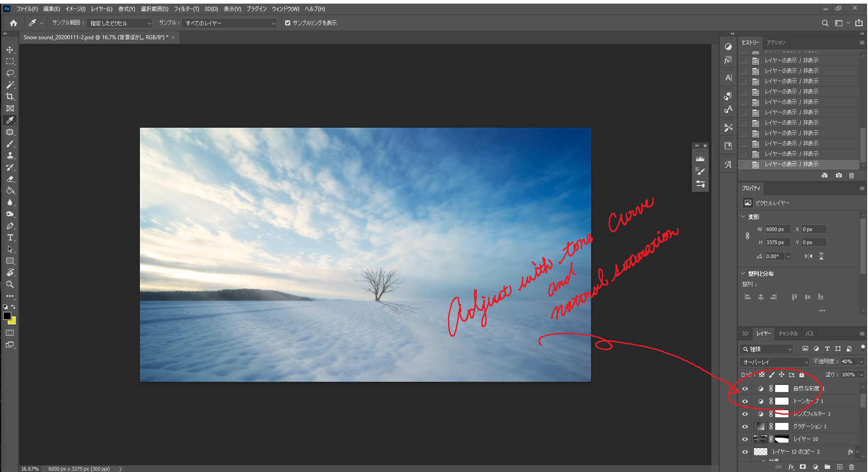Open the Styles fx panel icon
The height and width of the screenshot is (472, 868).
click(728, 60)
